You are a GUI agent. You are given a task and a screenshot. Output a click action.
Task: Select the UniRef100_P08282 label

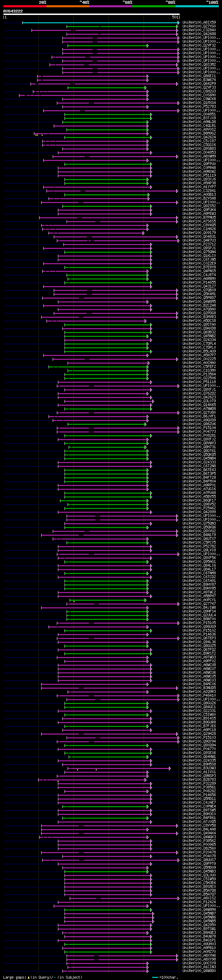click(199, 791)
